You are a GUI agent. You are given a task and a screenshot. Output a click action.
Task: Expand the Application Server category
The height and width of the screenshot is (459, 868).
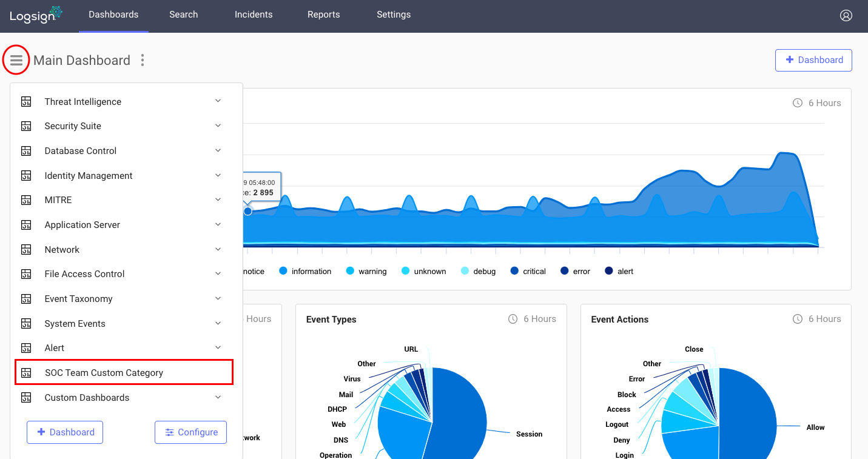[x=218, y=224]
